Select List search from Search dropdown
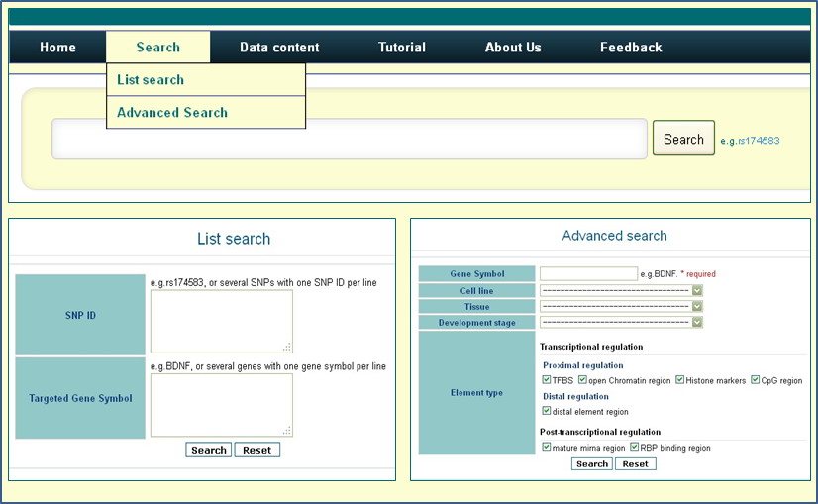818x504 pixels. (x=151, y=80)
